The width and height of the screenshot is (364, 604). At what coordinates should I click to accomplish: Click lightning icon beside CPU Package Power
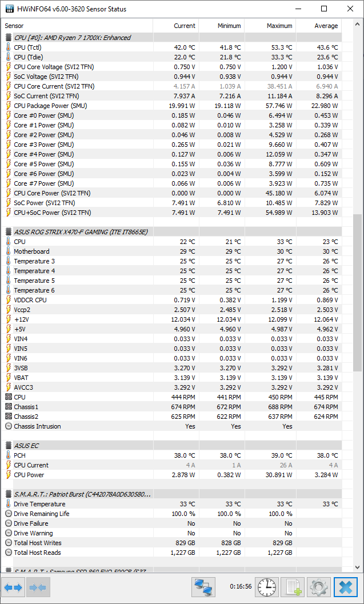point(8,106)
